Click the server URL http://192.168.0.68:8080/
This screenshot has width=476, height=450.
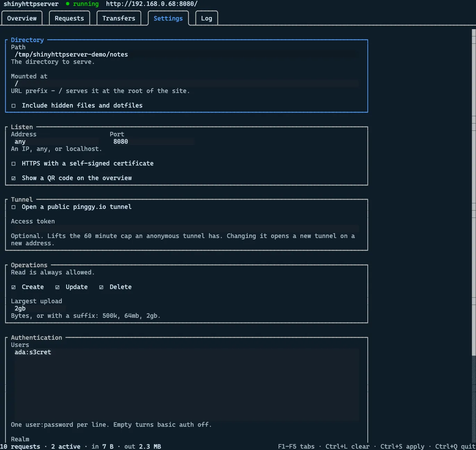click(x=152, y=4)
